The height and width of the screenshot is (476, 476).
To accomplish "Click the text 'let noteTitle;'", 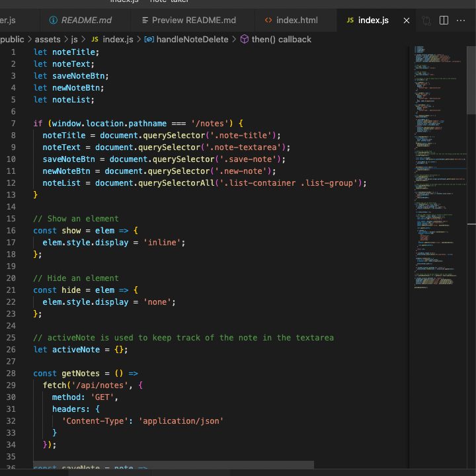I will [66, 52].
